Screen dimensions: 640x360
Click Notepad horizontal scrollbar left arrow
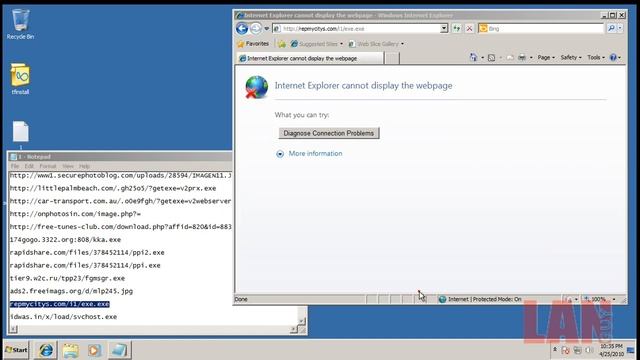[x=13, y=329]
